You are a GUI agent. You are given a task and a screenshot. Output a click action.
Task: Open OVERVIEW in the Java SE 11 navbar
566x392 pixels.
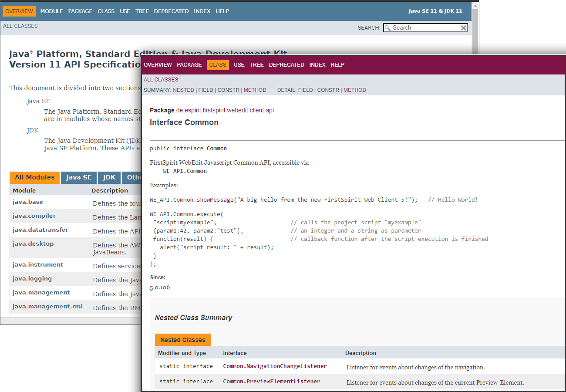pos(19,11)
